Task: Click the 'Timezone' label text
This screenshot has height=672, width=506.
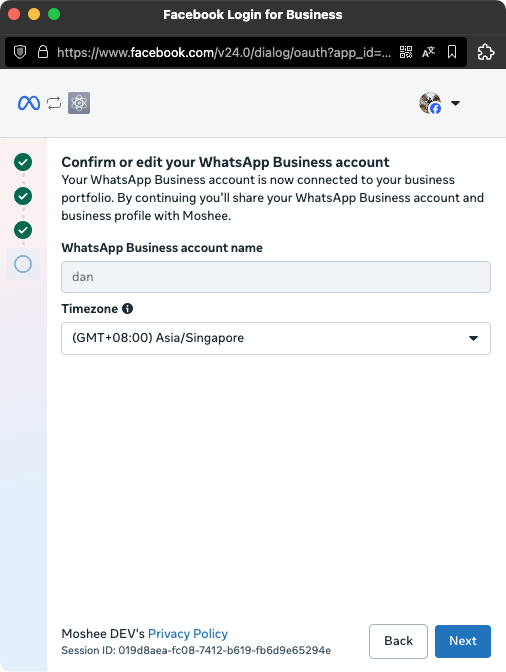Action: 90,309
